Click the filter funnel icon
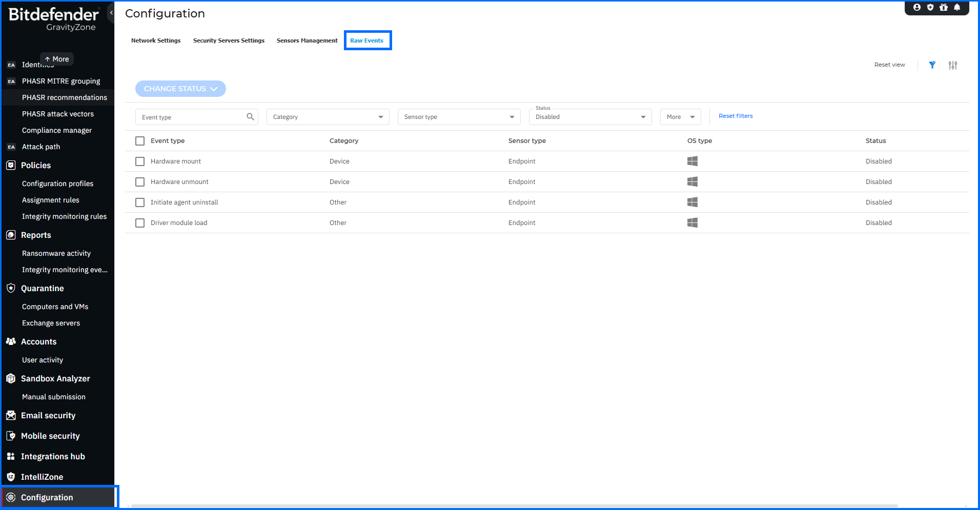The height and width of the screenshot is (510, 980). pyautogui.click(x=932, y=65)
